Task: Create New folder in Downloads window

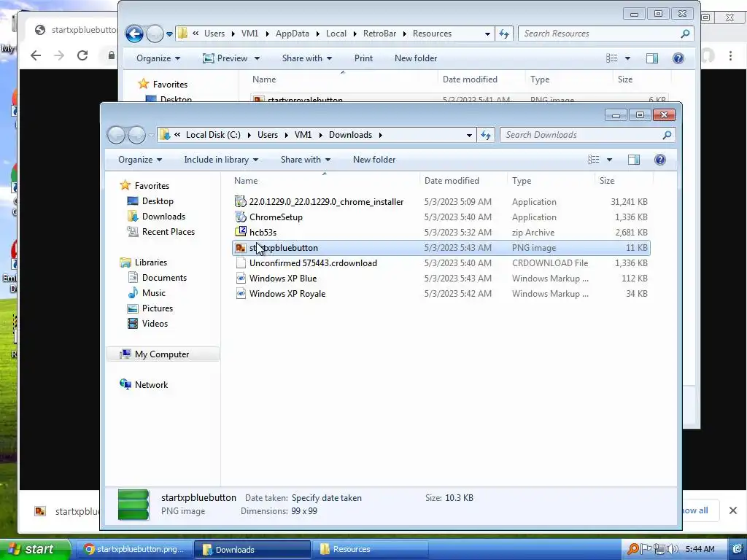Action: click(x=374, y=160)
